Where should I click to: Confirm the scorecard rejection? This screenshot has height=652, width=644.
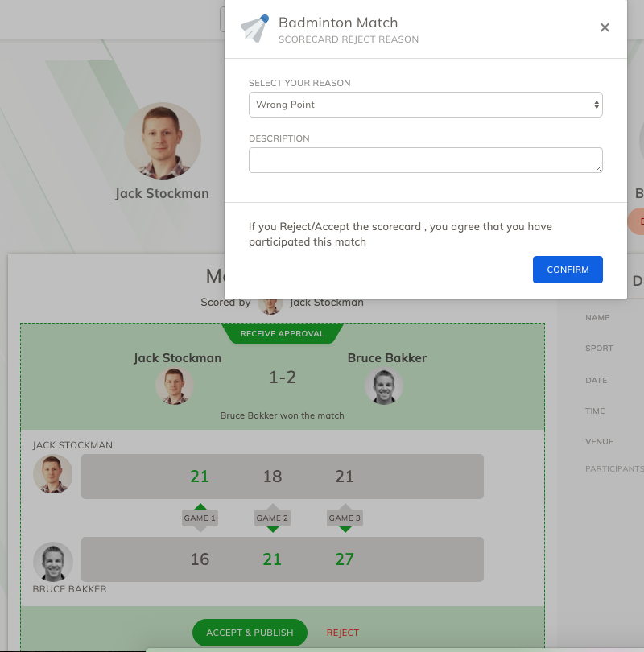tap(568, 270)
